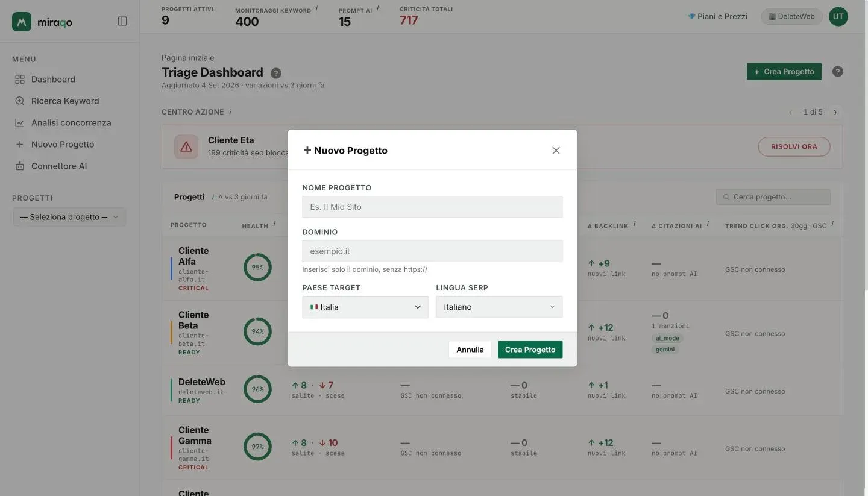Click the +9 backlink value for Cliente Alfa
The width and height of the screenshot is (868, 496).
pyautogui.click(x=599, y=263)
